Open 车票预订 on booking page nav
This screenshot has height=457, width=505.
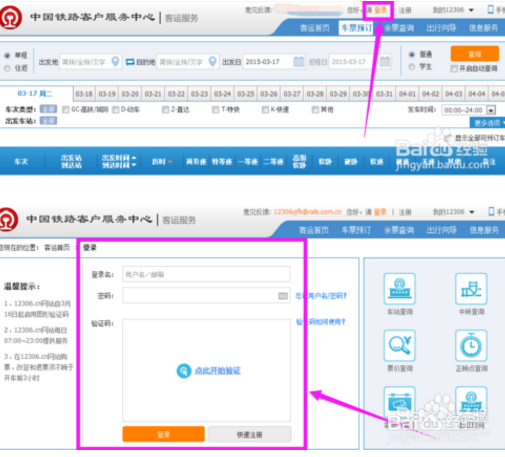point(356,28)
